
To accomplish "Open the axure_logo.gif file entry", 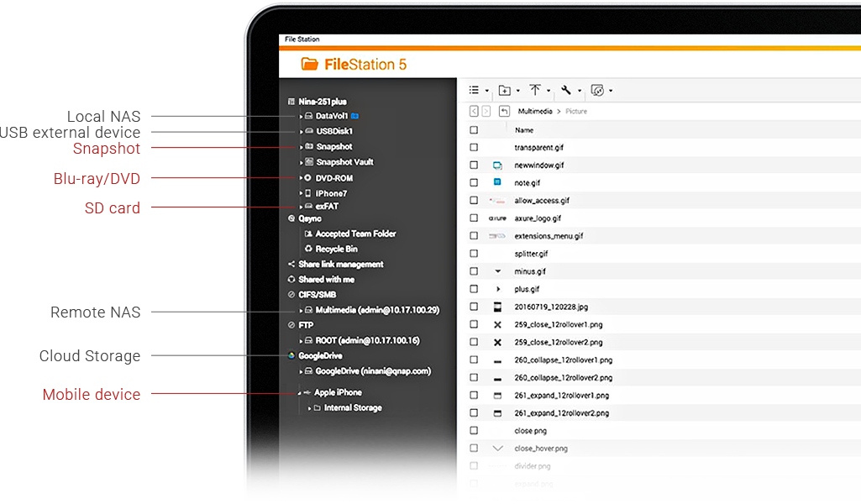I will pos(538,218).
